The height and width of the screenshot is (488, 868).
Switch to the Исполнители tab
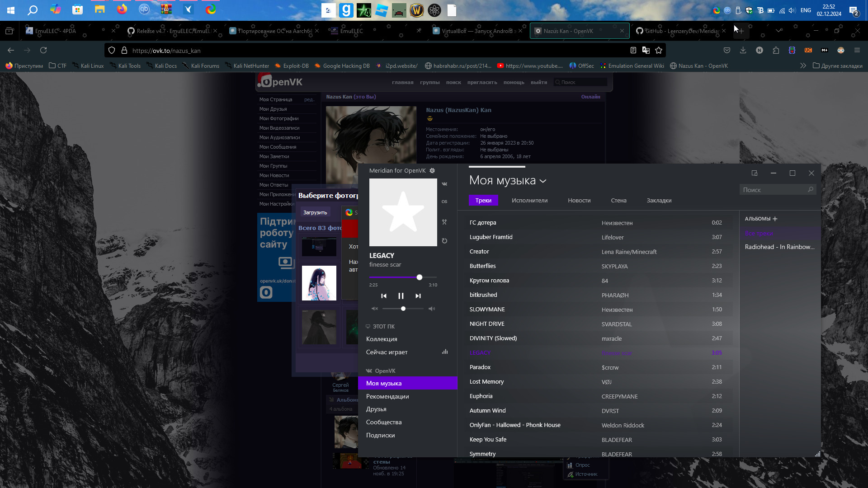(529, 200)
